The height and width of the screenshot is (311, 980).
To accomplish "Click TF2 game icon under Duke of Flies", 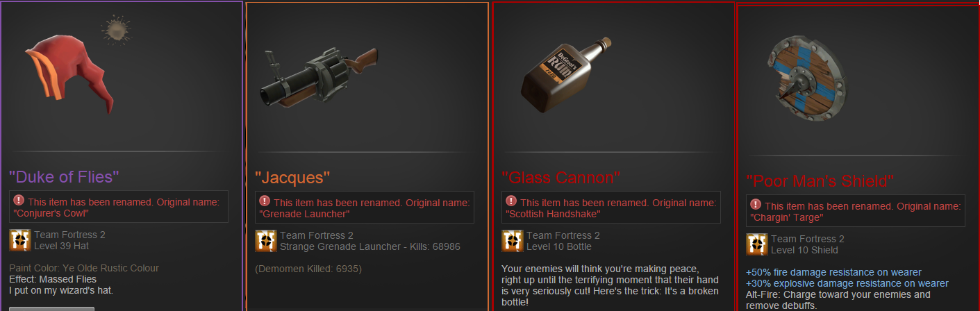I will pyautogui.click(x=20, y=239).
